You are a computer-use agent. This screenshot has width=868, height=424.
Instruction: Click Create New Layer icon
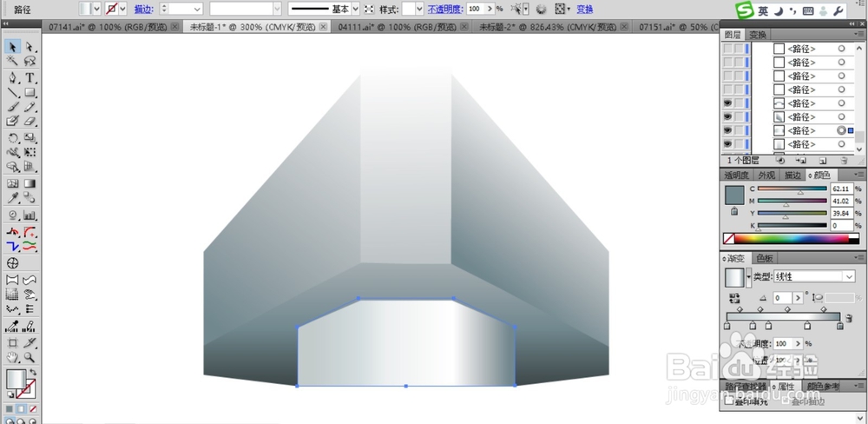coord(823,161)
